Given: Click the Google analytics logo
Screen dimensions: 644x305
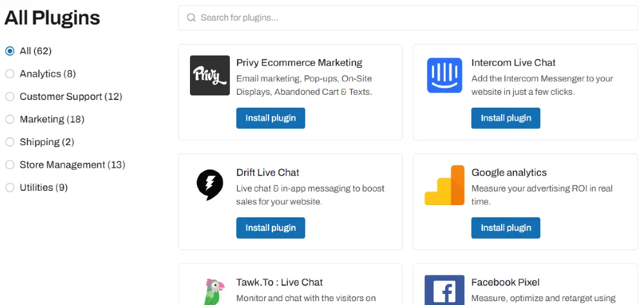Looking at the screenshot, I should 444,185.
